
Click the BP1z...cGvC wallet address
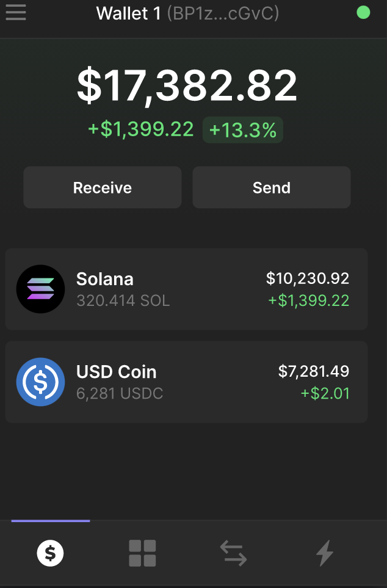223,13
